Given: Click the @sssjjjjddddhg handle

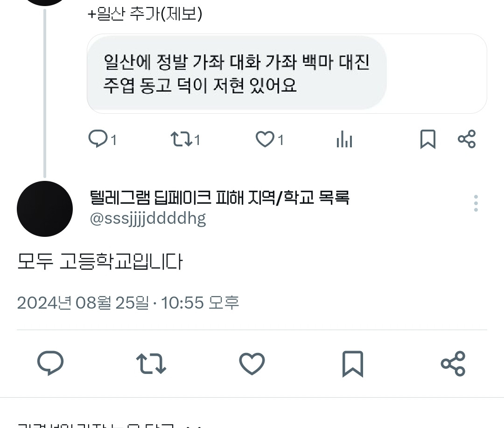Looking at the screenshot, I should (x=148, y=219).
